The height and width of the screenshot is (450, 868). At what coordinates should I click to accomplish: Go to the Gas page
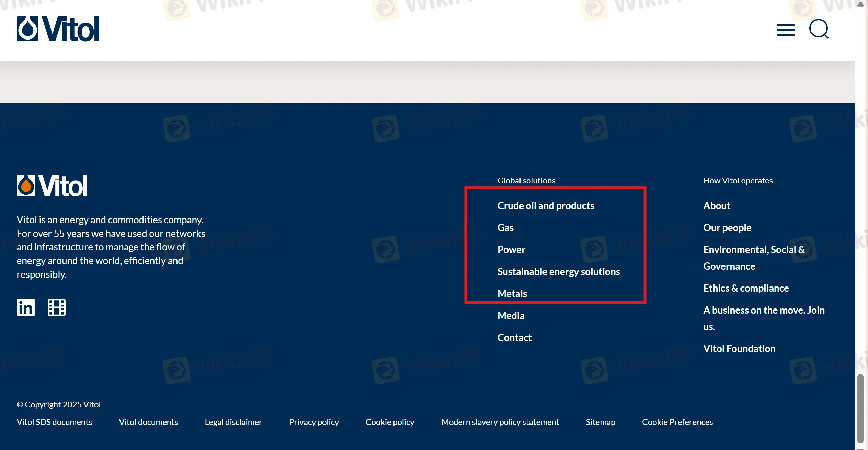click(505, 228)
